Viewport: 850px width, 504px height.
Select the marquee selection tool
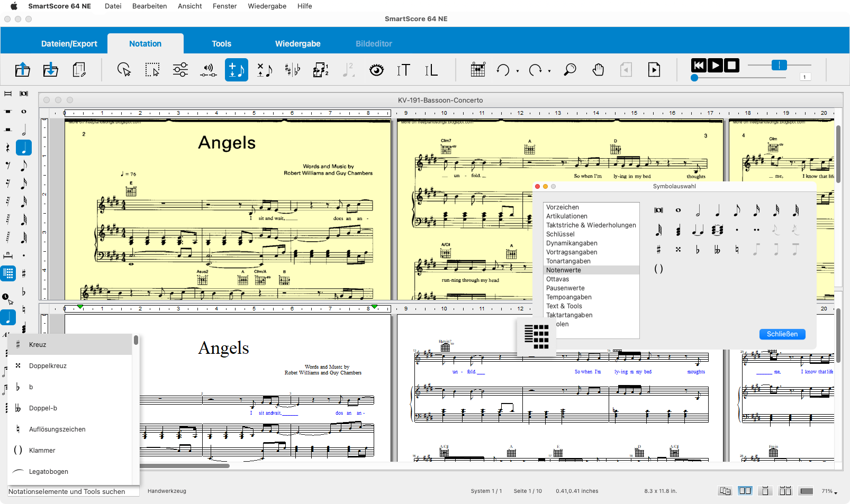(x=152, y=70)
